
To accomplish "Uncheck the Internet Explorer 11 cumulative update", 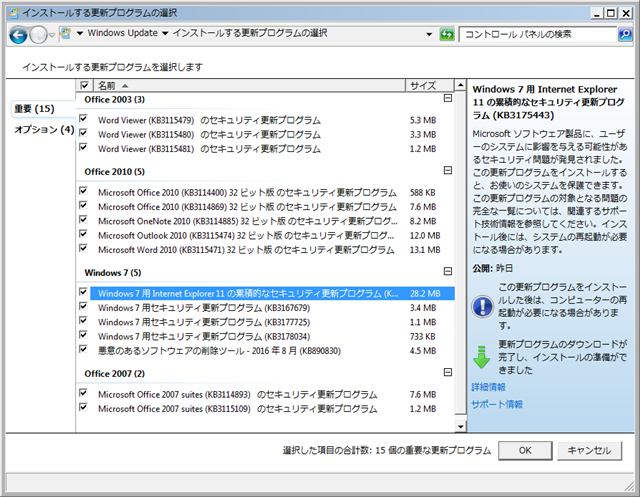I will pyautogui.click(x=83, y=292).
